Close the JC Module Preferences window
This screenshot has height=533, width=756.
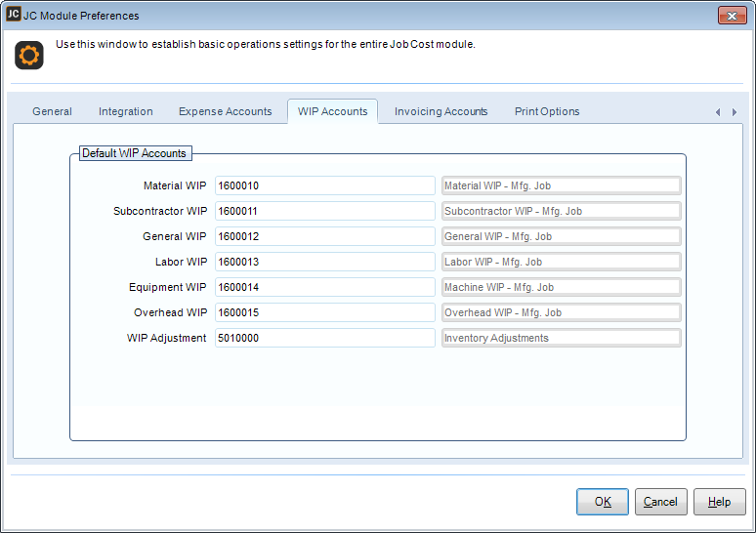coord(732,16)
